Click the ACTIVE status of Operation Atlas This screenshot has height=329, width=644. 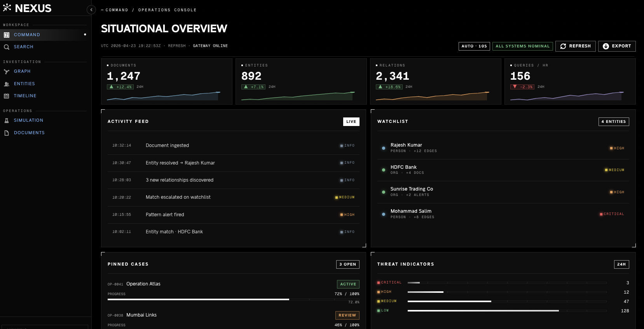[x=348, y=284]
